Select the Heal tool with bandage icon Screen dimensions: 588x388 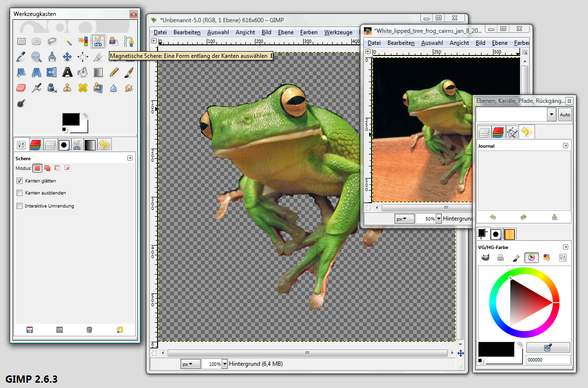83,88
